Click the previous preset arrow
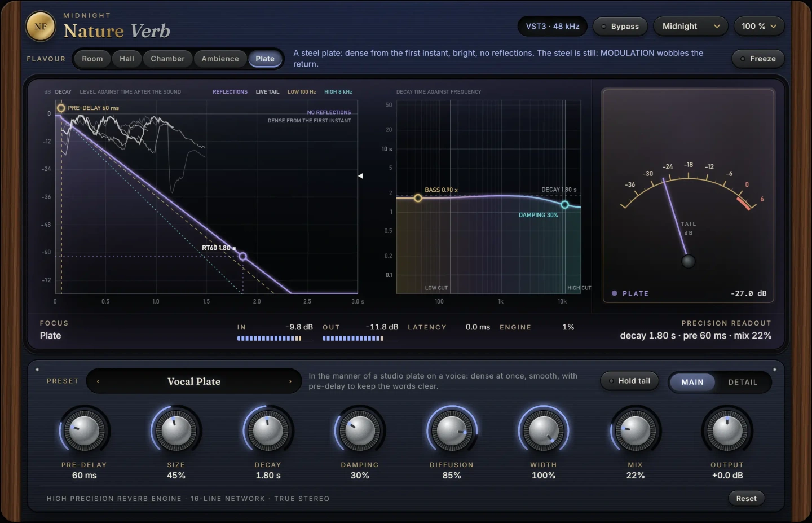Screen dimensions: 812x523 click(x=98, y=381)
